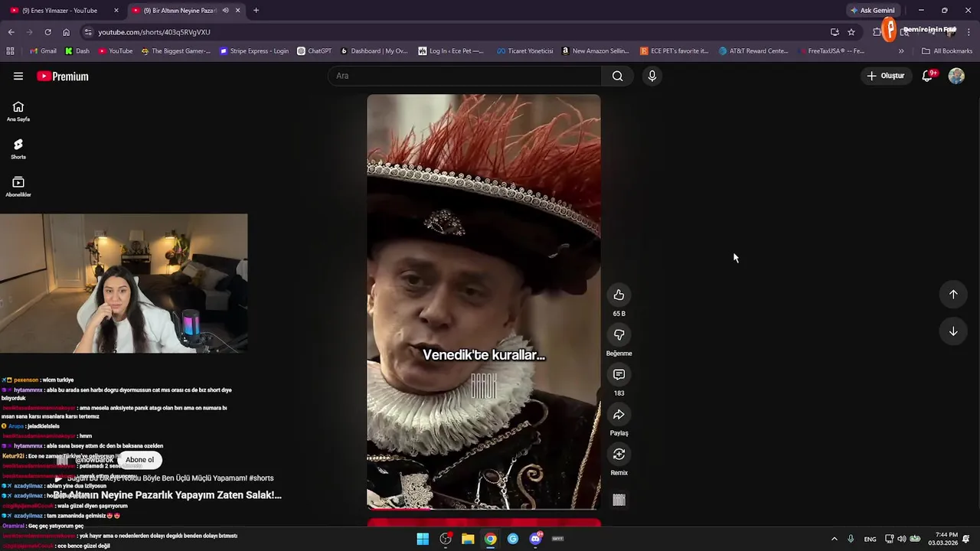The image size is (980, 551).
Task: Pause the playing Short video
Action: (x=483, y=302)
